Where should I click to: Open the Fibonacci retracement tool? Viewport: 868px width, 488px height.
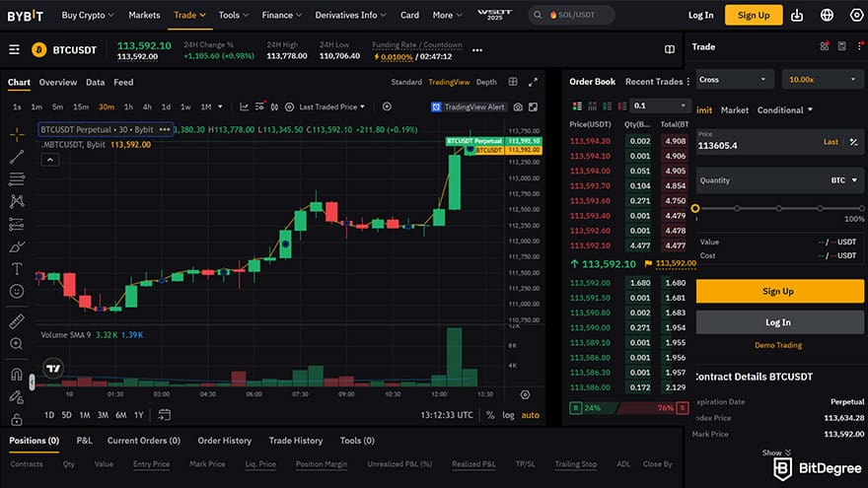pyautogui.click(x=17, y=178)
